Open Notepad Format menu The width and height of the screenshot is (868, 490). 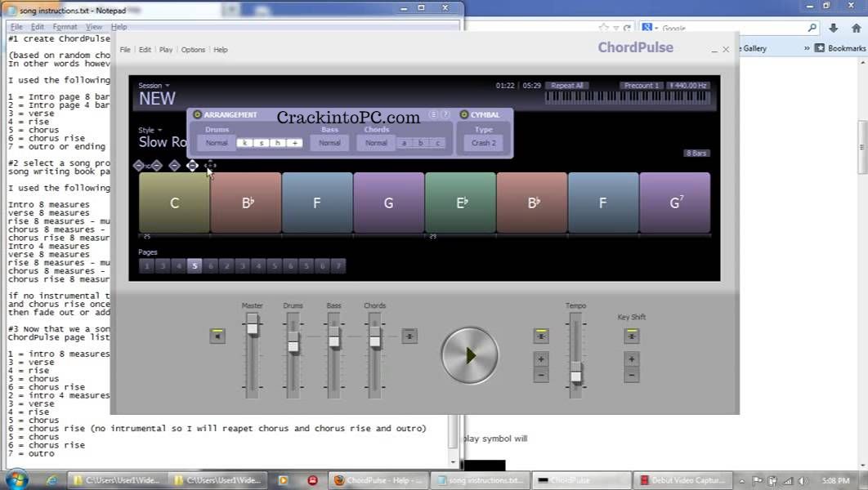pos(65,27)
